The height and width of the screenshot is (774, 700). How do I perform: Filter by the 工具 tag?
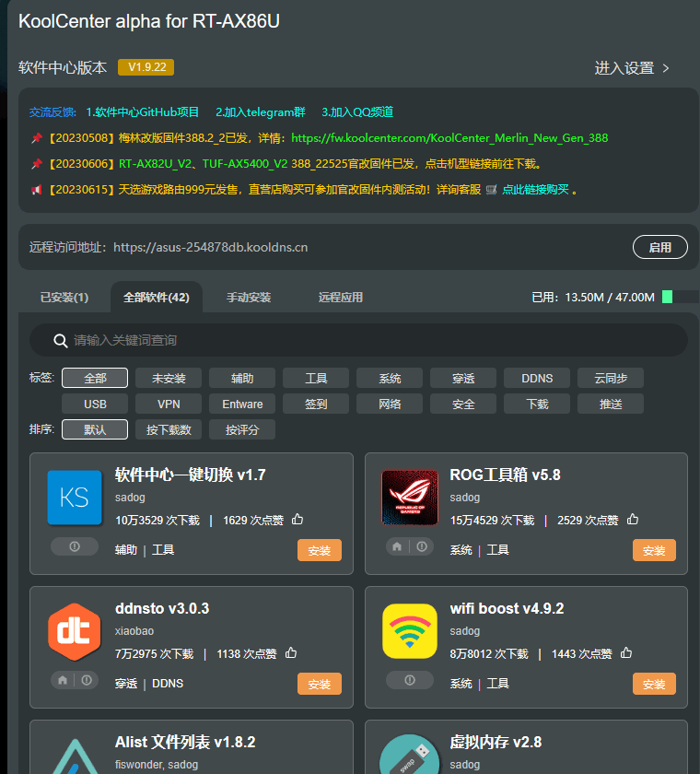pos(316,378)
